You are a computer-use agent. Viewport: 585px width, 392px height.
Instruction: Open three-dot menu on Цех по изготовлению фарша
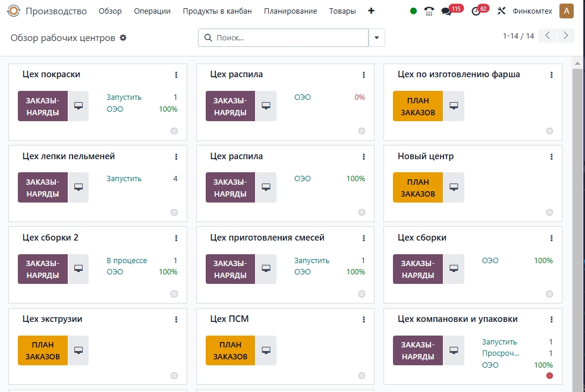[552, 75]
